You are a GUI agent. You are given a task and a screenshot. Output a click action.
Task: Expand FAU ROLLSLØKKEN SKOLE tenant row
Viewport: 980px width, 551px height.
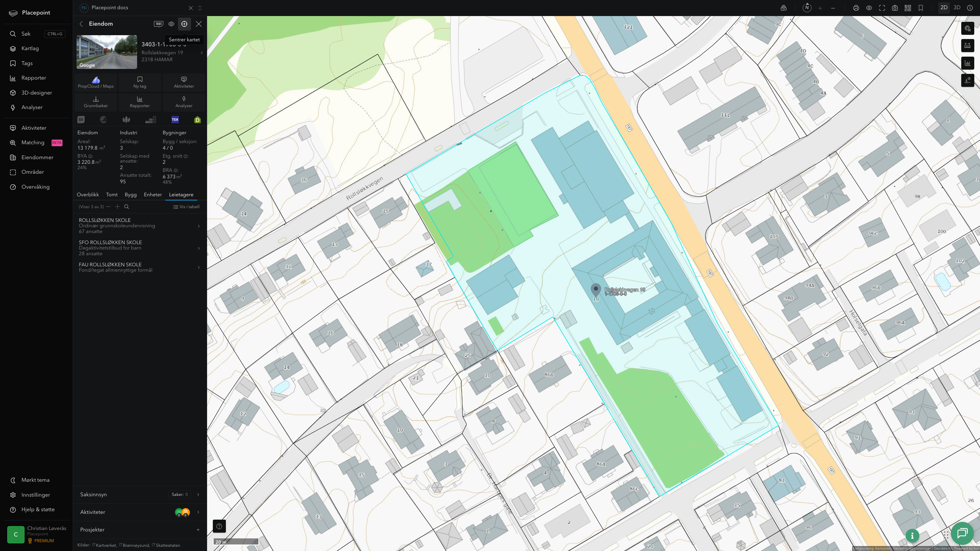click(140, 267)
